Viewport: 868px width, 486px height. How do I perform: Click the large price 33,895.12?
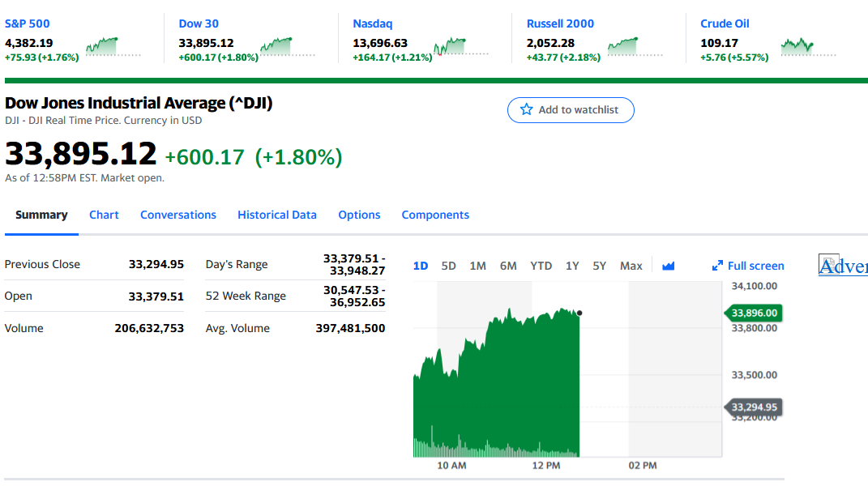[81, 154]
